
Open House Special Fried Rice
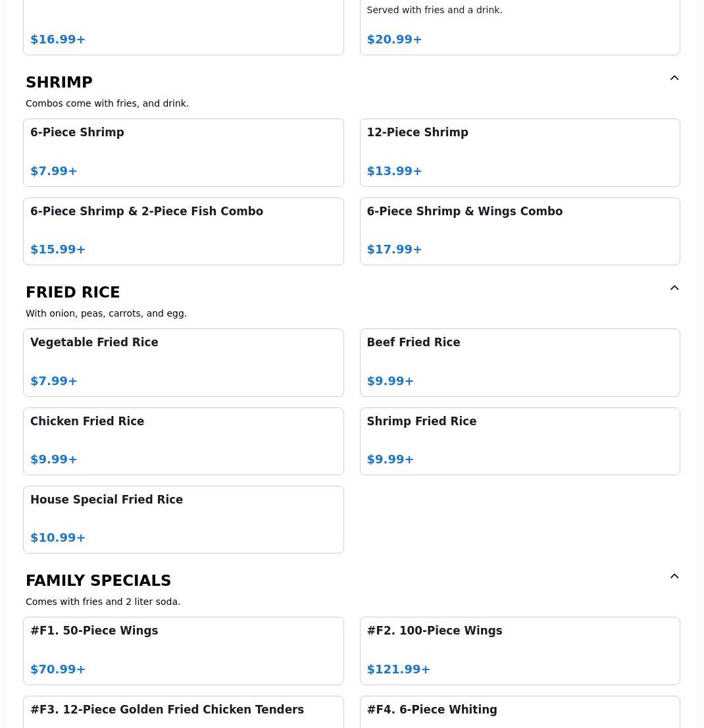pos(184,519)
